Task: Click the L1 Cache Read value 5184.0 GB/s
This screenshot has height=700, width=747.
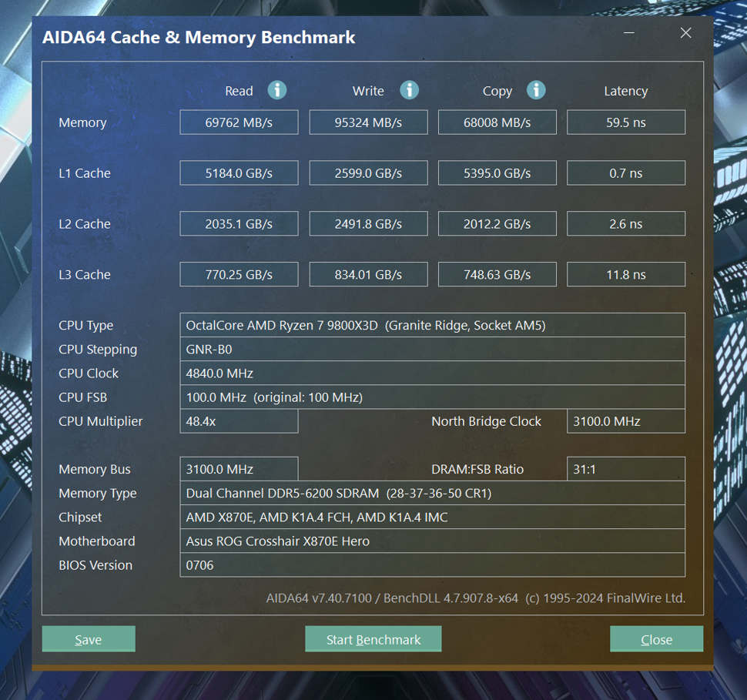Action: [x=240, y=173]
